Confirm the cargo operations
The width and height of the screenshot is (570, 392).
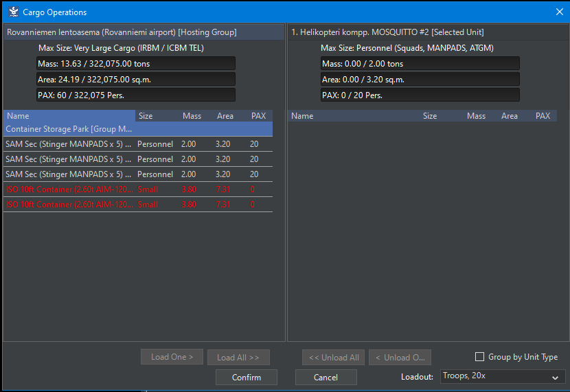pos(247,378)
